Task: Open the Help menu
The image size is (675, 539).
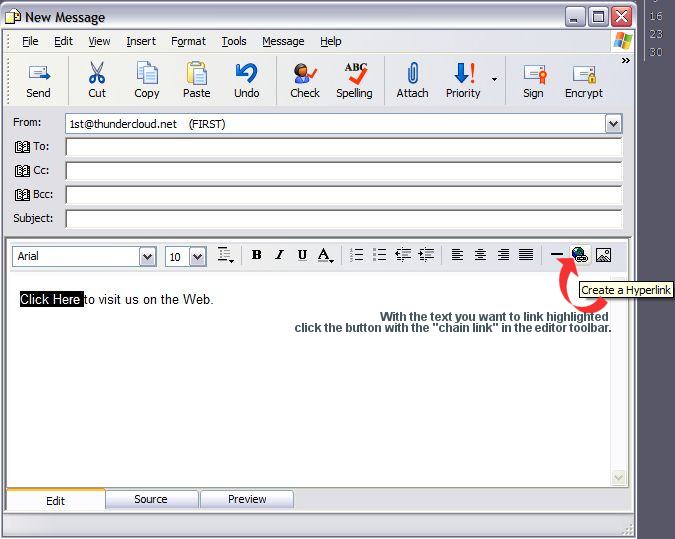Action: click(x=331, y=41)
